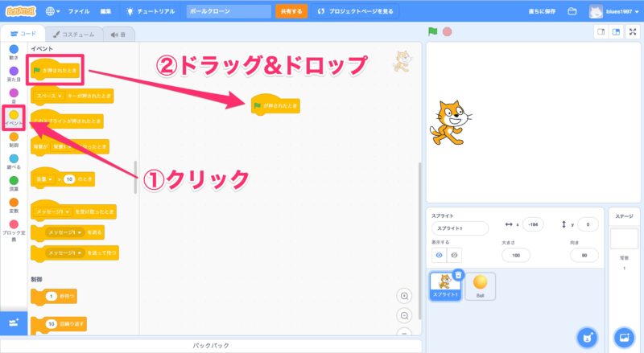Image resolution: width=644 pixels, height=353 pixels.
Task: Click the zoom in magnifier in the workspace
Action: click(405, 296)
